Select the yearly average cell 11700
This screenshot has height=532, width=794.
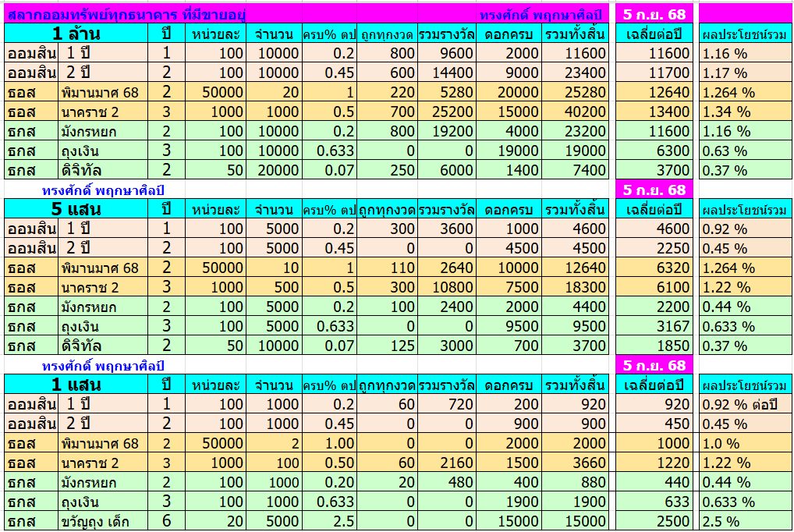tap(654, 73)
